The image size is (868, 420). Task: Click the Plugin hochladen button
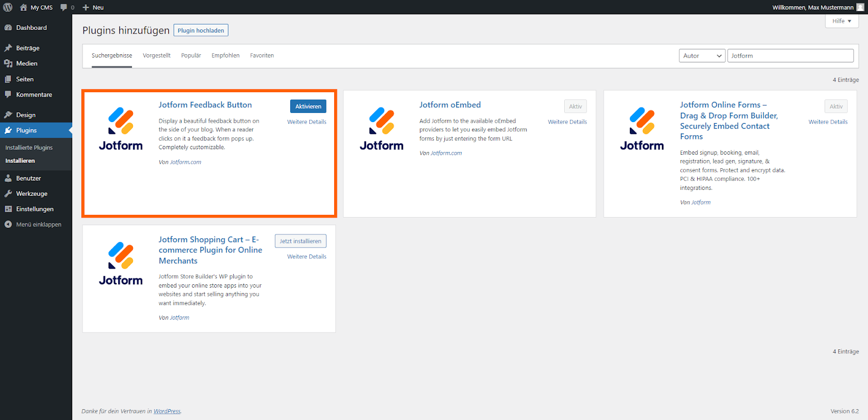201,30
